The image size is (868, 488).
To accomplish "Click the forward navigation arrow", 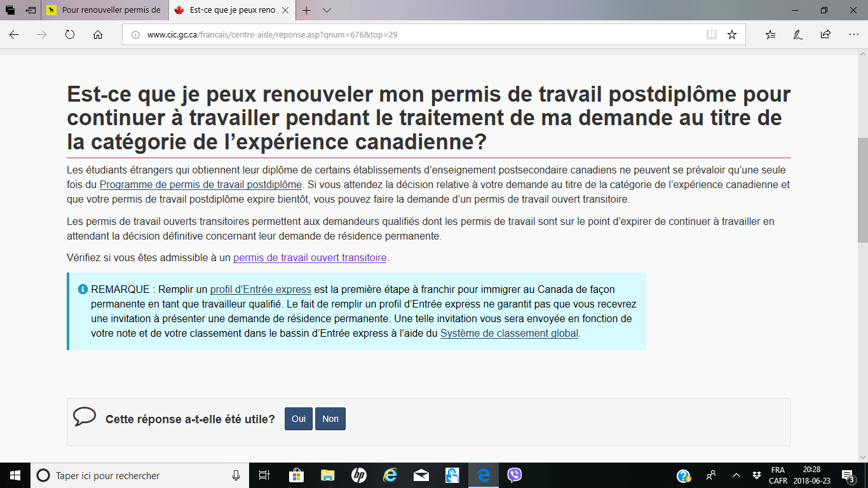I will pos(42,35).
